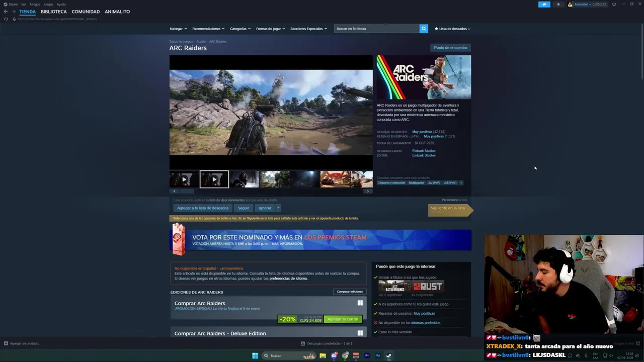Open Premiere Pro from the taskbar
The width and height of the screenshot is (644, 362).
point(367,355)
